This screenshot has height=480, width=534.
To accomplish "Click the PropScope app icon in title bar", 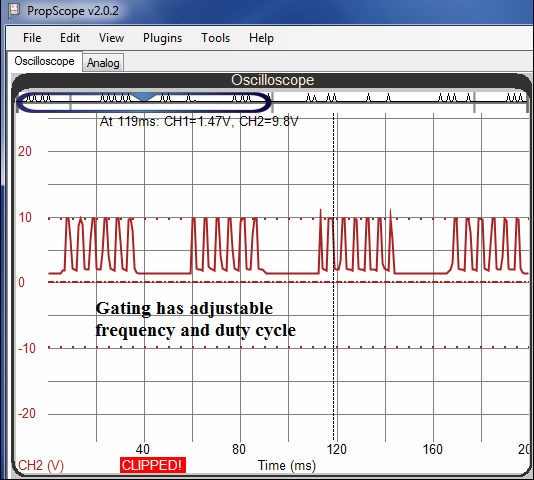I will pyautogui.click(x=14, y=11).
